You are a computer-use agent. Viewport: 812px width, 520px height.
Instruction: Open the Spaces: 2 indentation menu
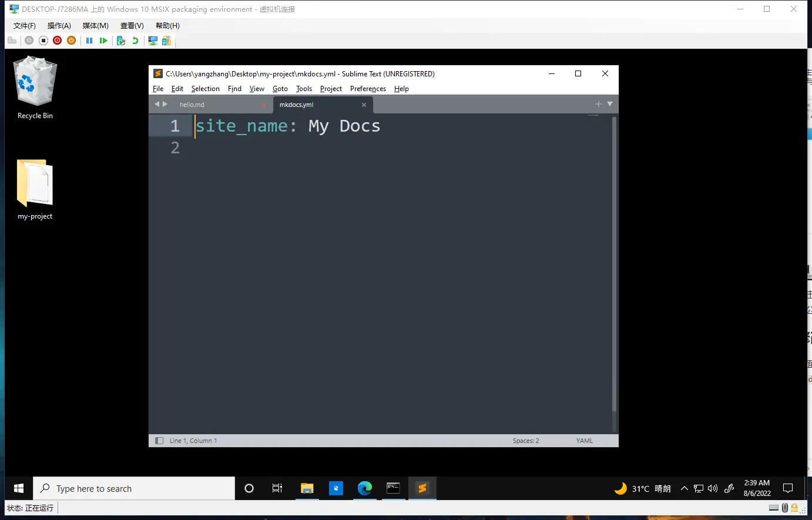point(525,441)
